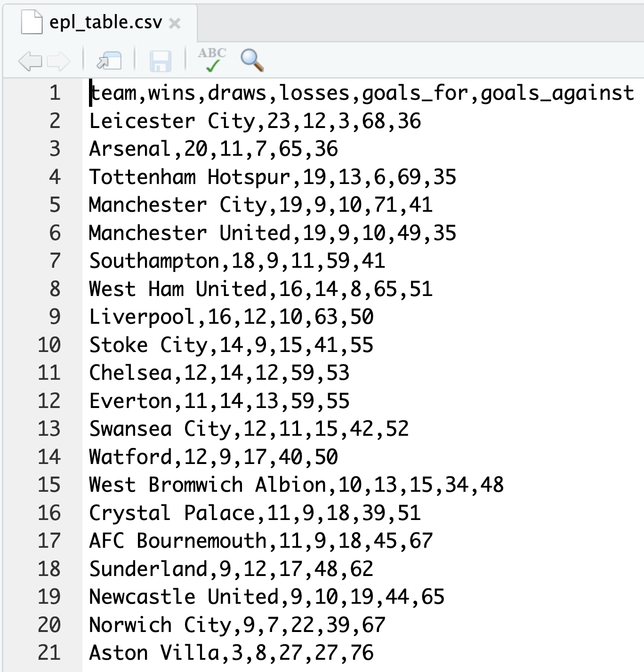Click the file icon on epl_table.csv tab
Viewport: 644px width, 672px height.
point(32,22)
